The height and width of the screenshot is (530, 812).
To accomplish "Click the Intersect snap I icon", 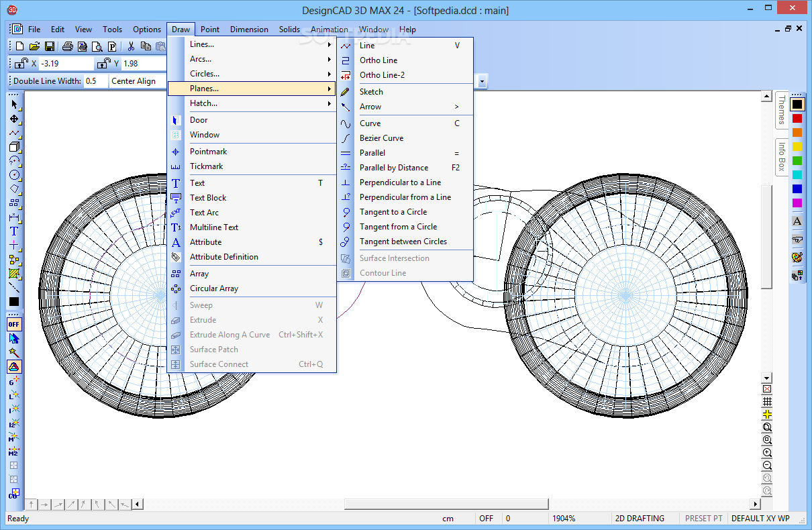I will [x=14, y=409].
